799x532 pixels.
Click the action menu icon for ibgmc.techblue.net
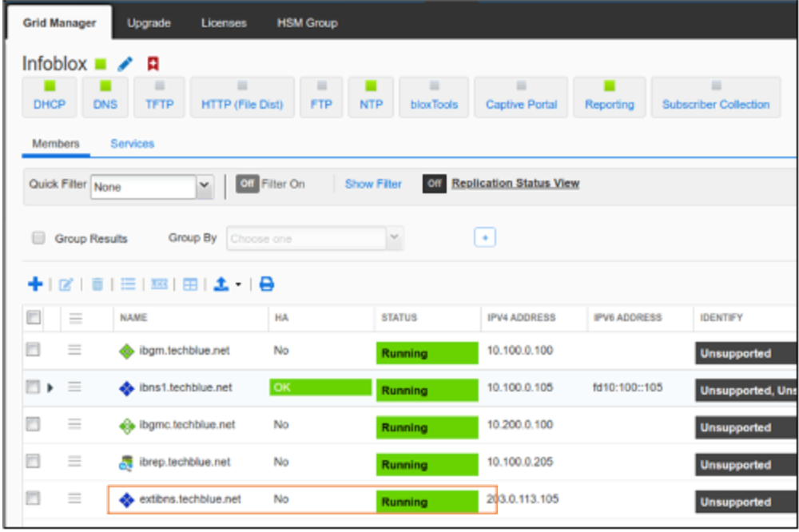point(74,424)
